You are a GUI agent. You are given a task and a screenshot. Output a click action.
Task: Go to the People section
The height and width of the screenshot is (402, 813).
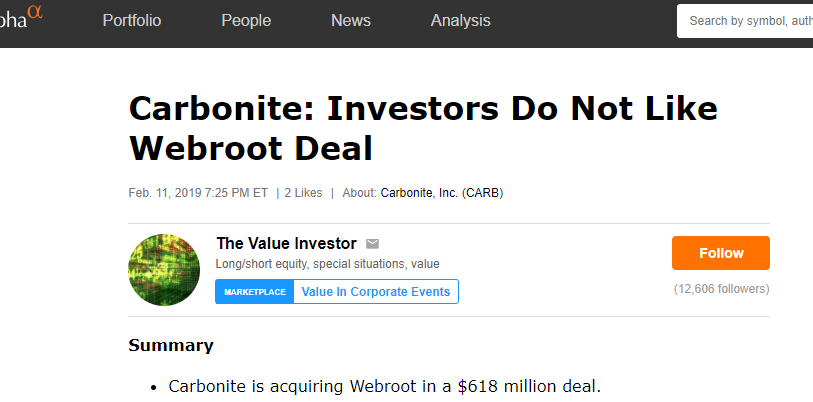[x=246, y=21]
